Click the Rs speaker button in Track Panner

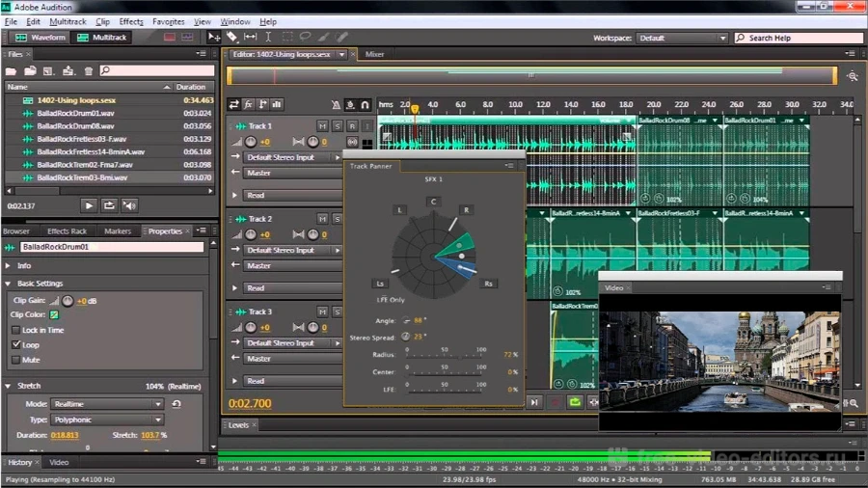point(488,284)
